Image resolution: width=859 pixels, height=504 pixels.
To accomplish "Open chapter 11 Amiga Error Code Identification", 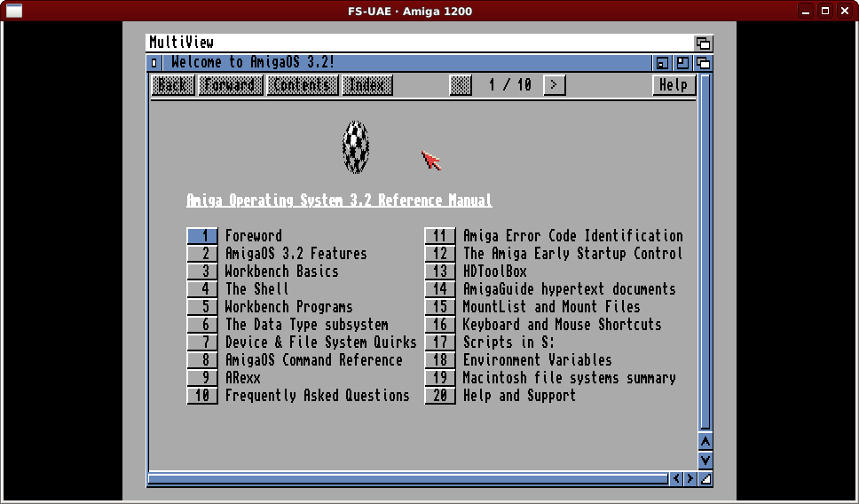I will pos(440,235).
